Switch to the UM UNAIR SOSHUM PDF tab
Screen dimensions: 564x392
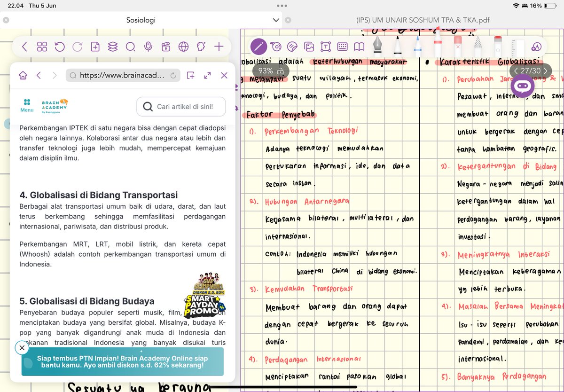423,20
